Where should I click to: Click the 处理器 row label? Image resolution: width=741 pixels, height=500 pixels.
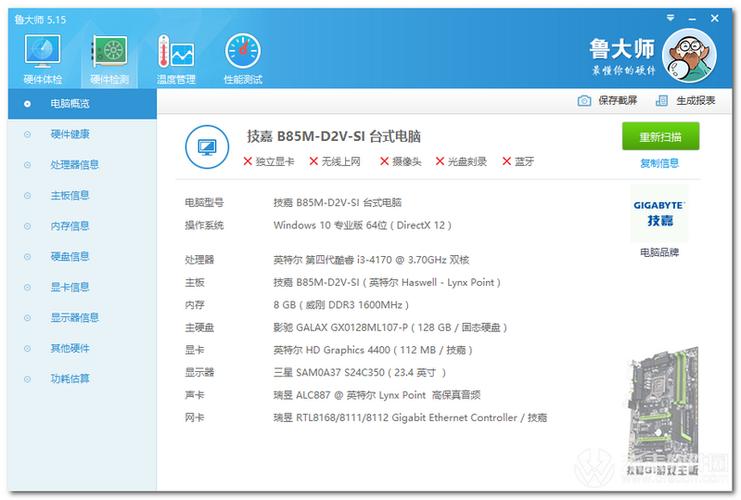coord(199,260)
